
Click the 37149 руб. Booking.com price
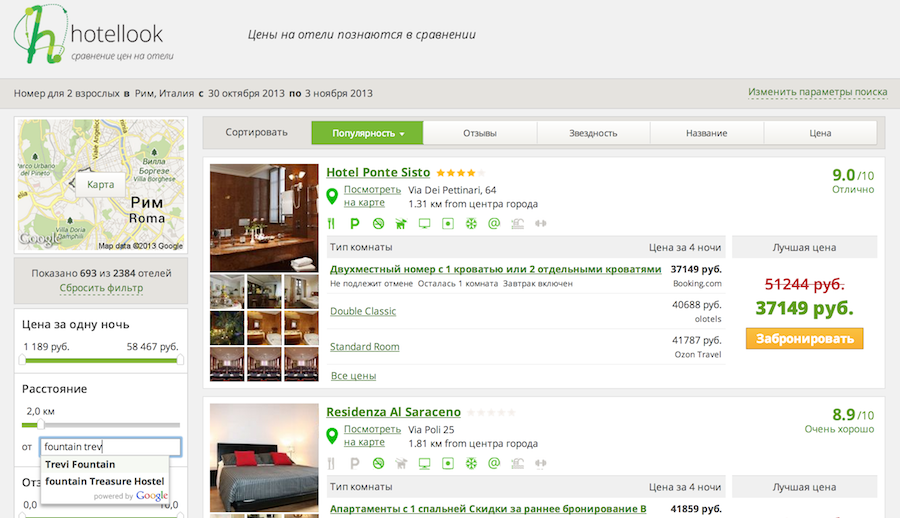pyautogui.click(x=696, y=269)
